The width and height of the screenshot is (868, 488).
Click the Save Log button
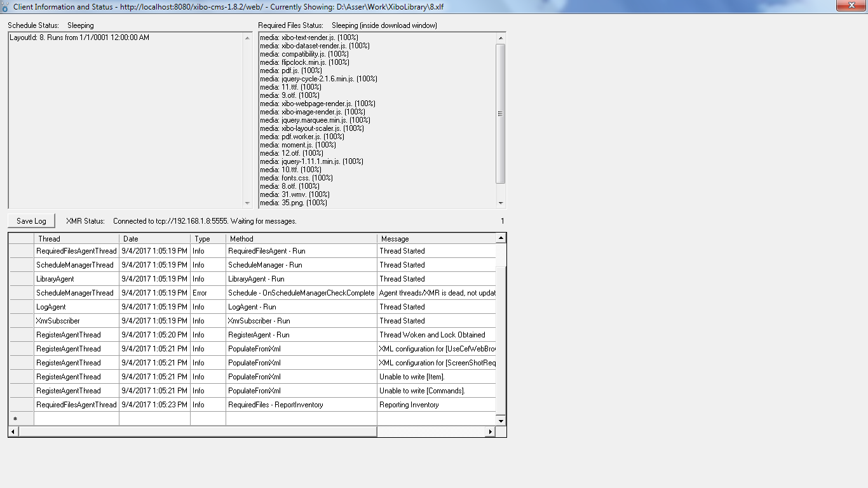[x=31, y=221]
